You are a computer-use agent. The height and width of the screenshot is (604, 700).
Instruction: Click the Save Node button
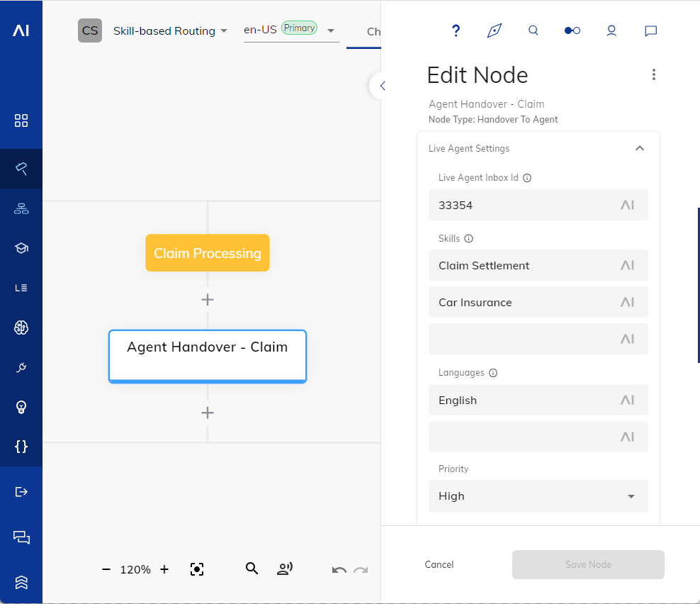point(588,564)
